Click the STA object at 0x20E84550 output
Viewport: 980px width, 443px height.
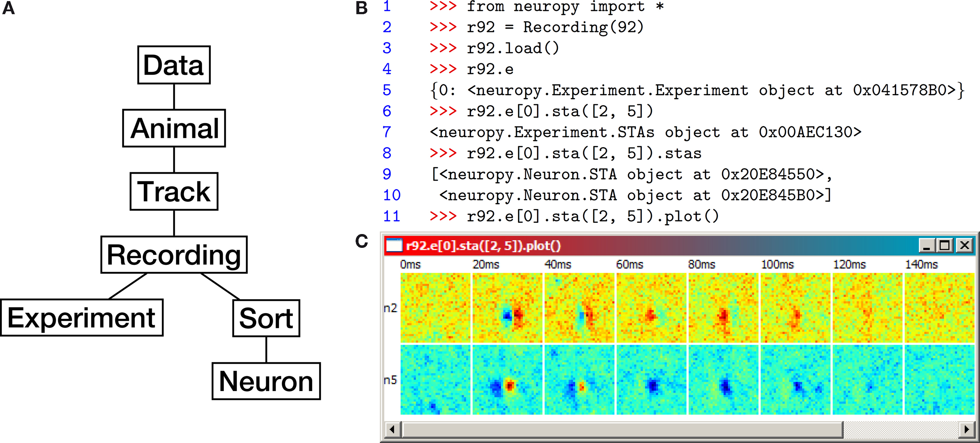point(632,174)
